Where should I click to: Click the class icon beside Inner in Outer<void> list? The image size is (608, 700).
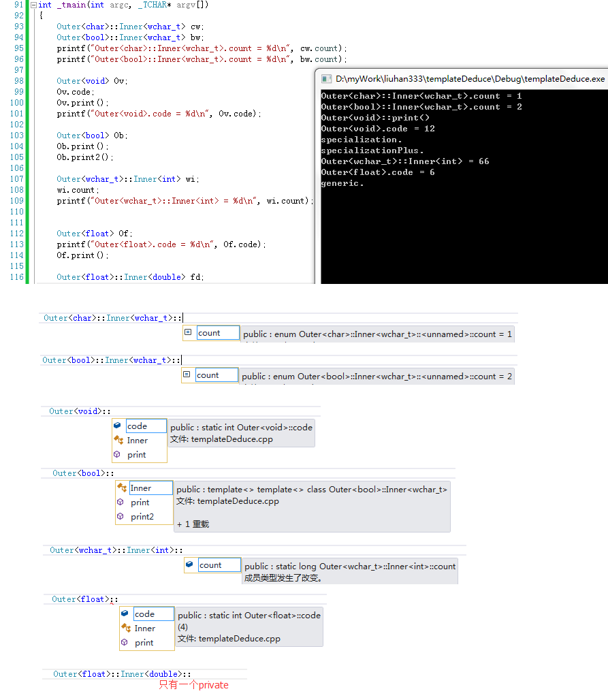(118, 440)
